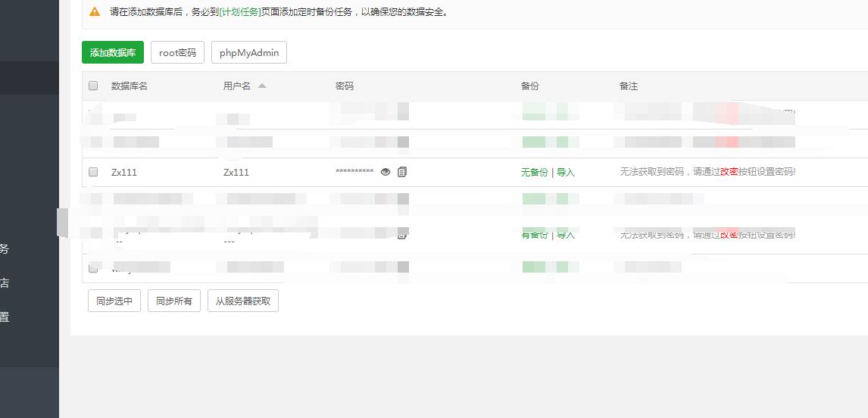
Task: Click 无备份 for the Zx111 database
Action: pos(534,173)
